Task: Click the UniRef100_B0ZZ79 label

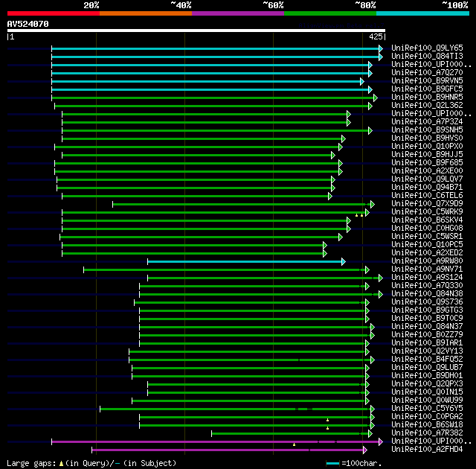Action: pyautogui.click(x=427, y=335)
